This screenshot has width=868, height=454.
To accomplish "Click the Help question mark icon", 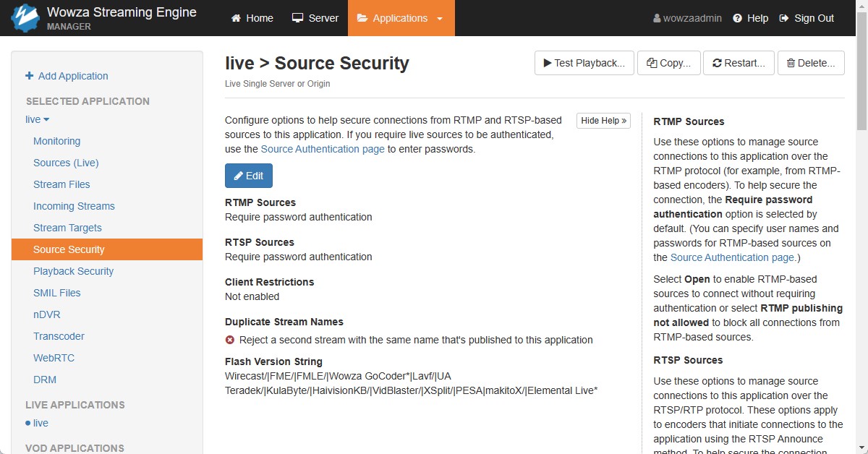I will tap(737, 18).
